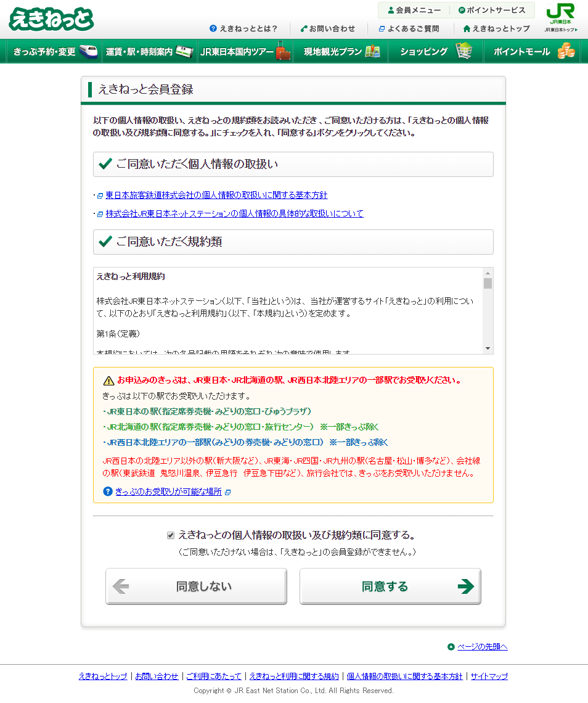Image resolution: width=588 pixels, height=703 pixels.
Task: Open JR東日本国内ツアー tab
Action: pos(245,52)
